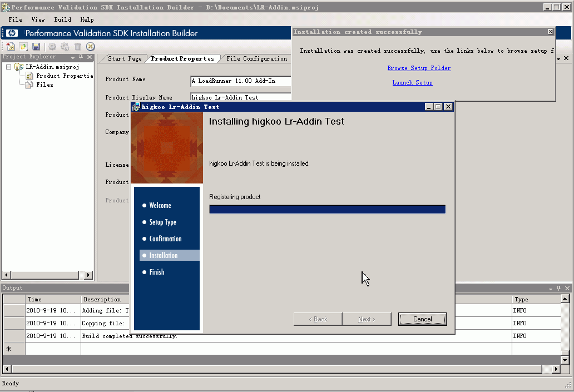The image size is (574, 392).
Task: Click the Next button in installer
Action: (x=367, y=319)
